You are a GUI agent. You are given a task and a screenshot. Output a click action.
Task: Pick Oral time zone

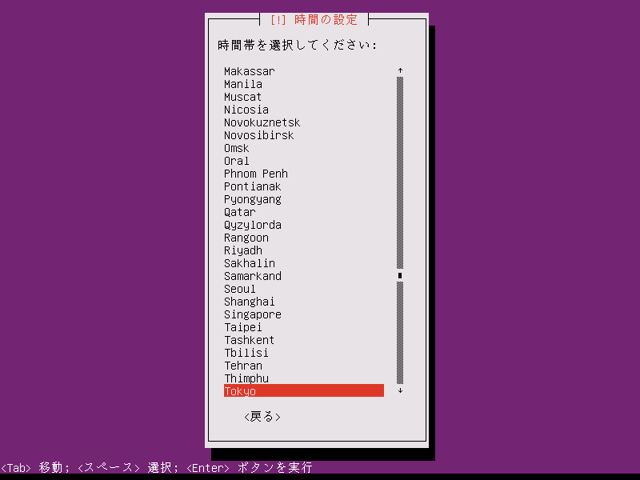[x=304, y=161]
